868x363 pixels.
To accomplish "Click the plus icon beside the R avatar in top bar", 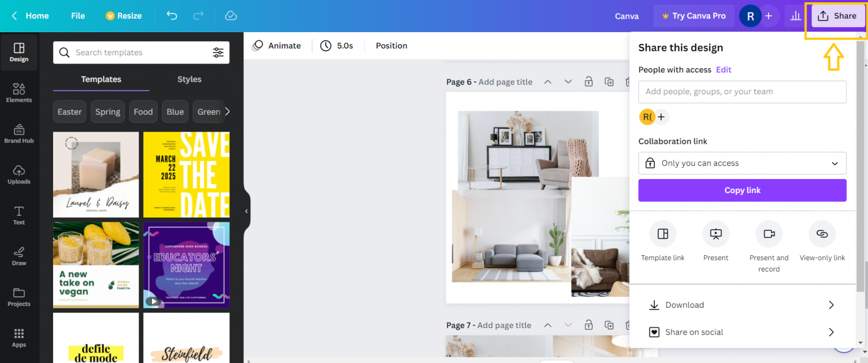I will pos(769,16).
